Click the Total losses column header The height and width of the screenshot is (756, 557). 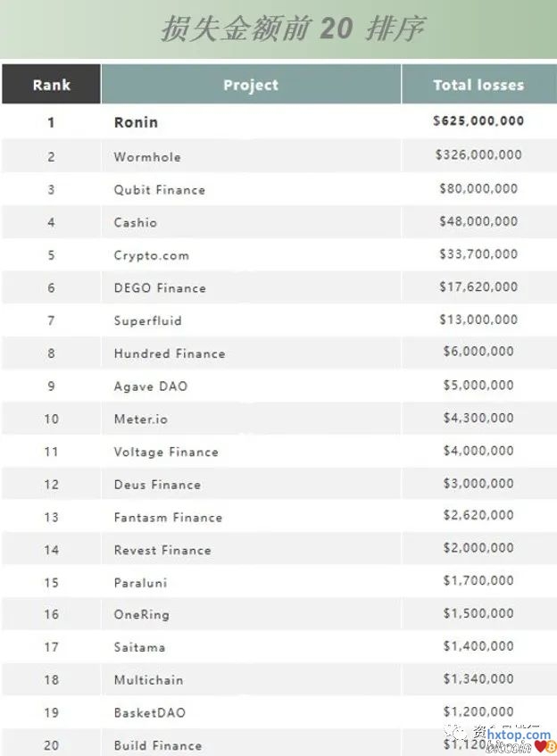point(478,86)
